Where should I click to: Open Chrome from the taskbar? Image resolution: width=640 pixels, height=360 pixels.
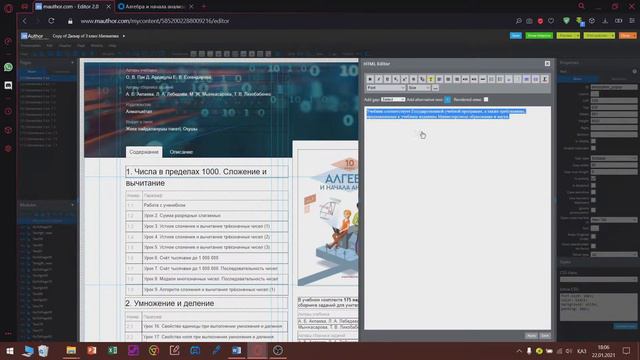[154, 350]
